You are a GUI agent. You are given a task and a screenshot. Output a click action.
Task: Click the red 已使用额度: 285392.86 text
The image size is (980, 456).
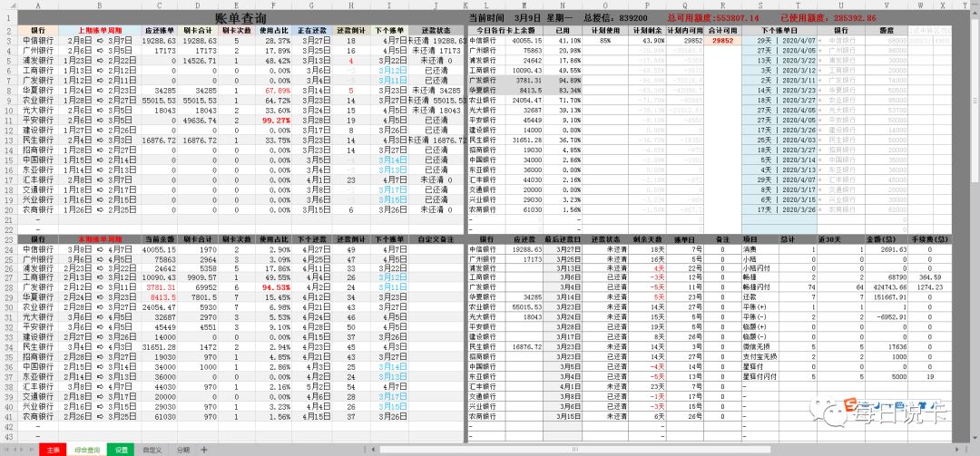pyautogui.click(x=828, y=18)
